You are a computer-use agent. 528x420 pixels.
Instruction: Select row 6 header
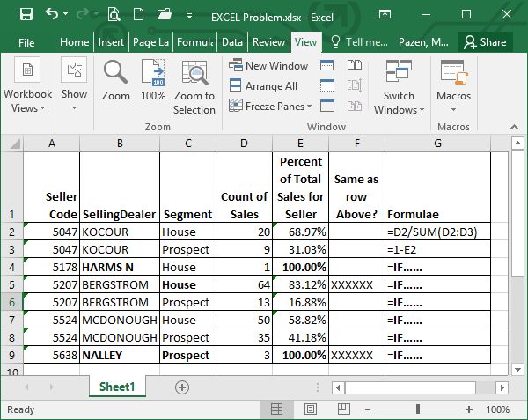[x=11, y=302]
